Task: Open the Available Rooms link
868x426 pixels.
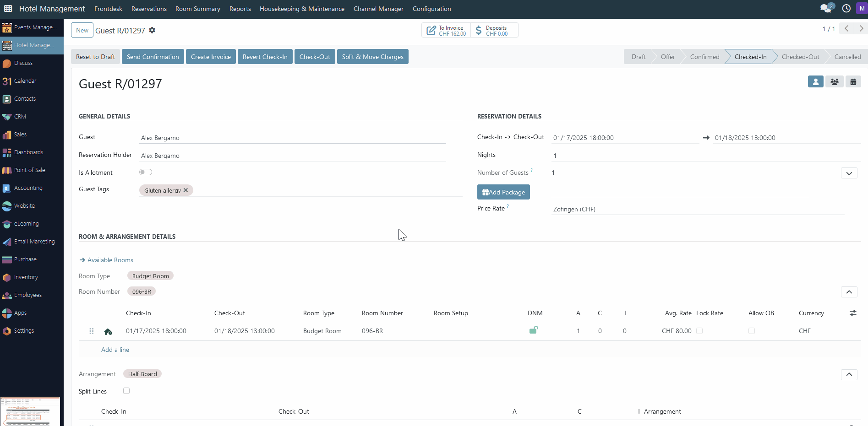Action: 106,260
